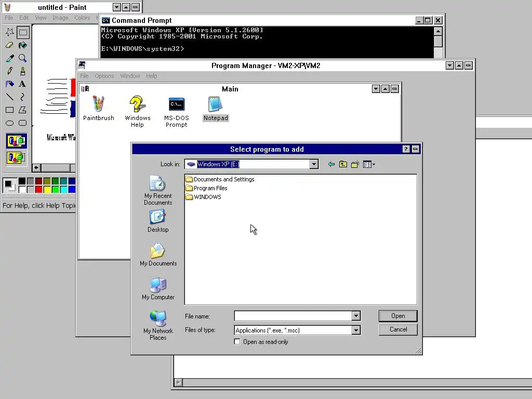Activate the Pick Color eyedropper tool
The image size is (532, 399).
9,58
